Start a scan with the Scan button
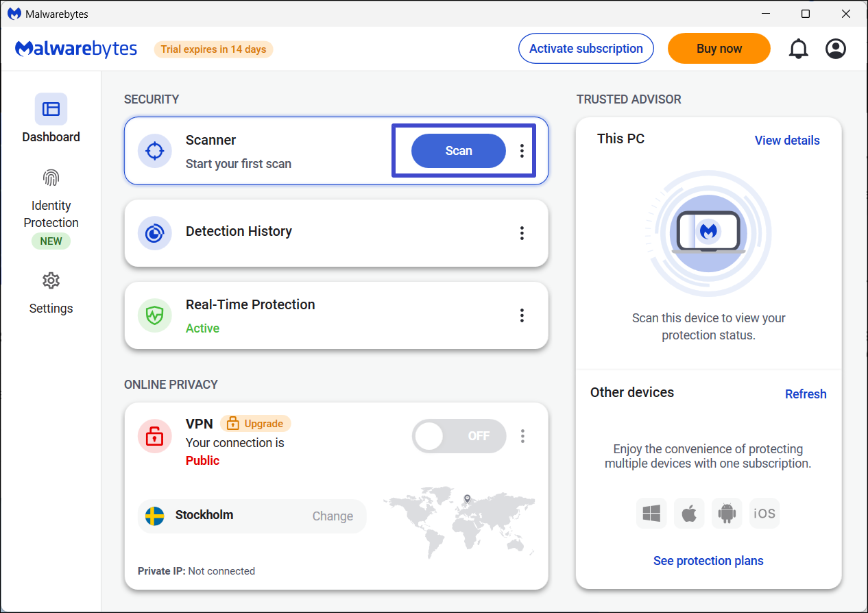This screenshot has width=868, height=613. [458, 151]
